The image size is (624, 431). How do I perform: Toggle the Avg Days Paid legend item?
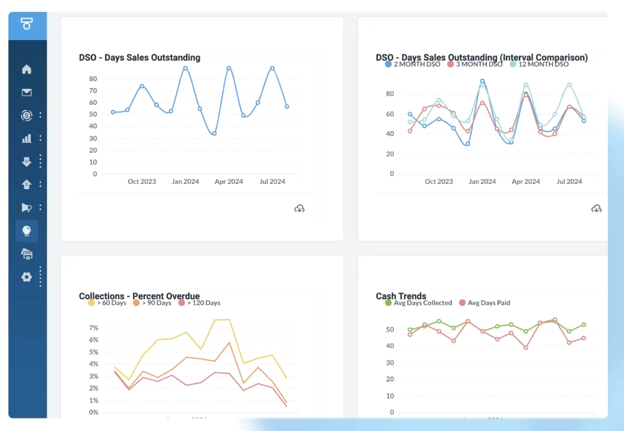(x=486, y=303)
